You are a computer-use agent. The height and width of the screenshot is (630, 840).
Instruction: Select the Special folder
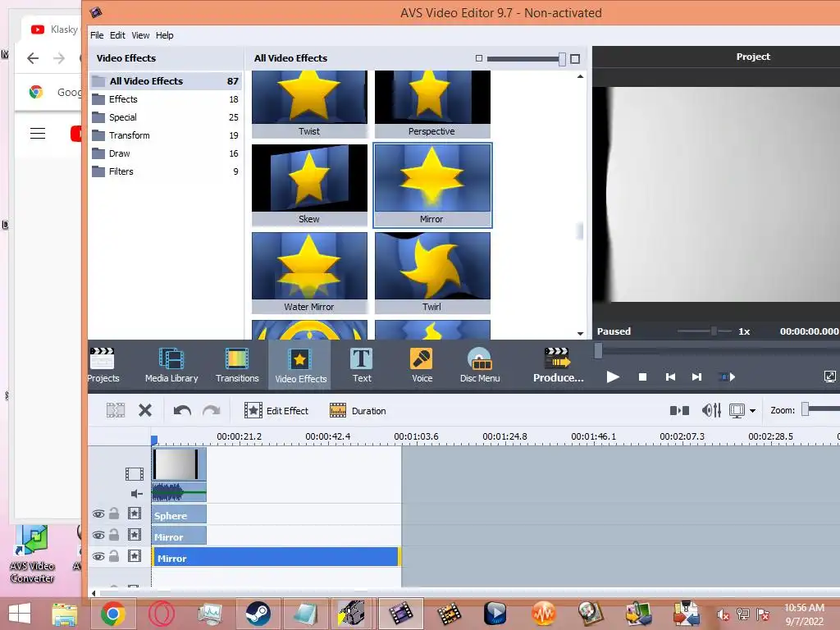(x=166, y=117)
